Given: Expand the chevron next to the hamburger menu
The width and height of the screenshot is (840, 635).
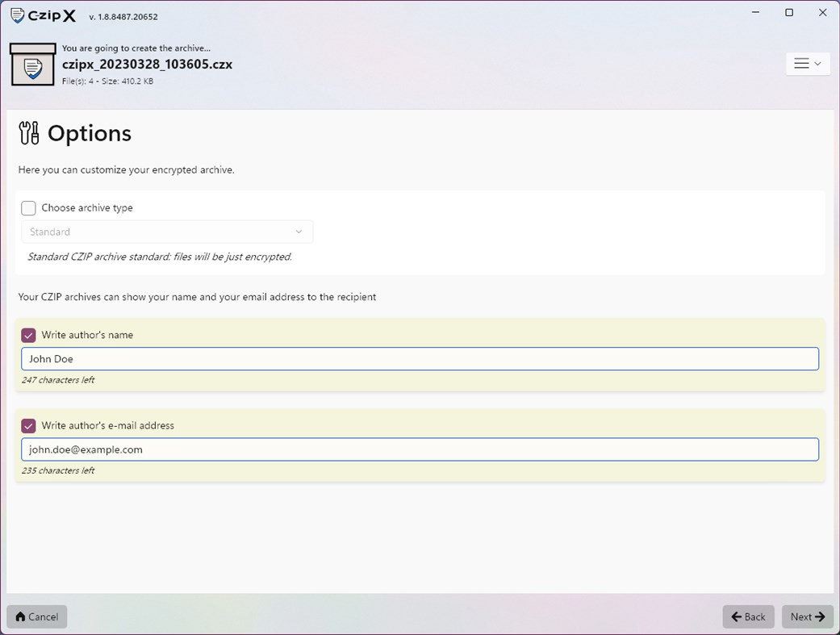Looking at the screenshot, I should pyautogui.click(x=817, y=63).
